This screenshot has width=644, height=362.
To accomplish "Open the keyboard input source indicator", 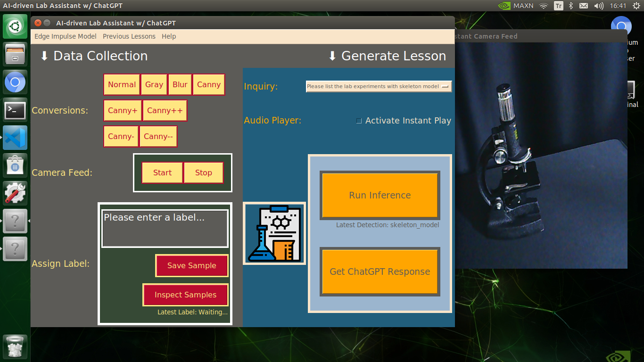I will click(559, 6).
